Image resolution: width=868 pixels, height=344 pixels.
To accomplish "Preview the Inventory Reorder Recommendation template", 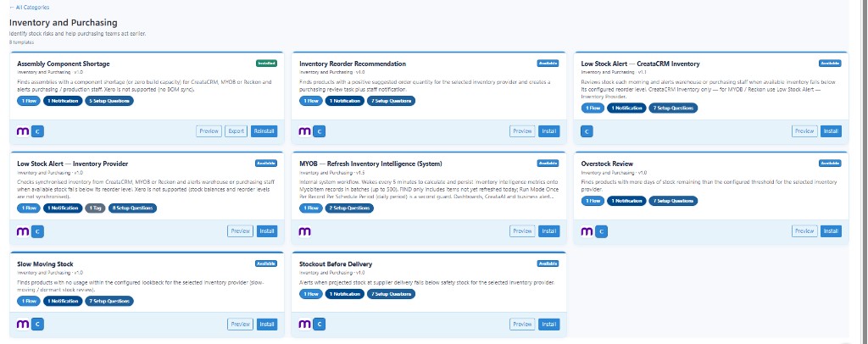I will tap(522, 131).
